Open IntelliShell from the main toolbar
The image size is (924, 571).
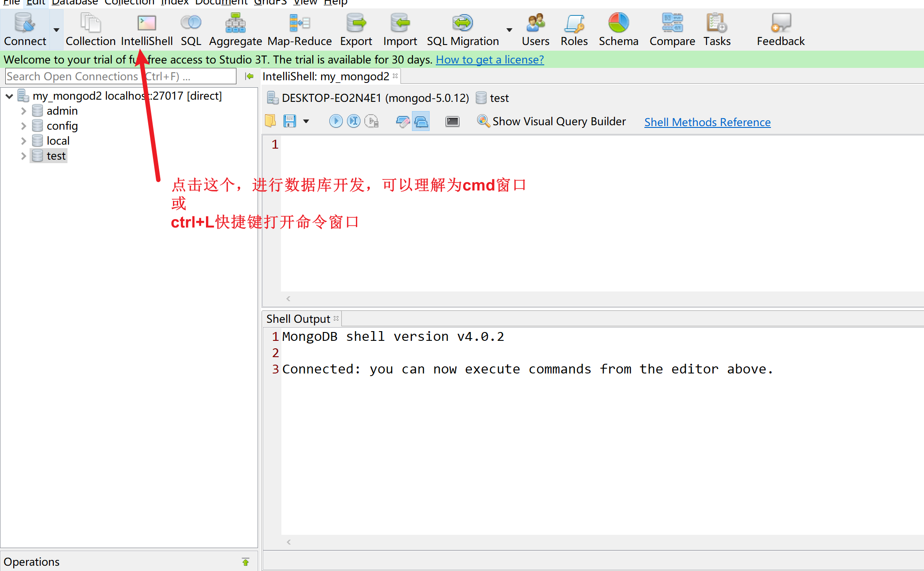coord(146,29)
